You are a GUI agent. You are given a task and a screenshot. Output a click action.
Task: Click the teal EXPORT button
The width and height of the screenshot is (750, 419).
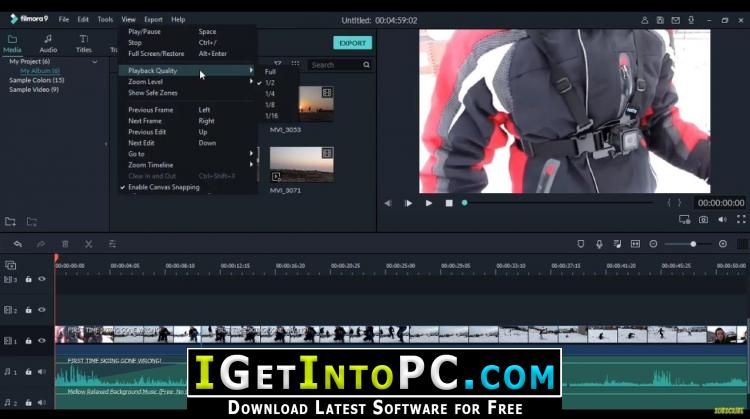click(353, 43)
